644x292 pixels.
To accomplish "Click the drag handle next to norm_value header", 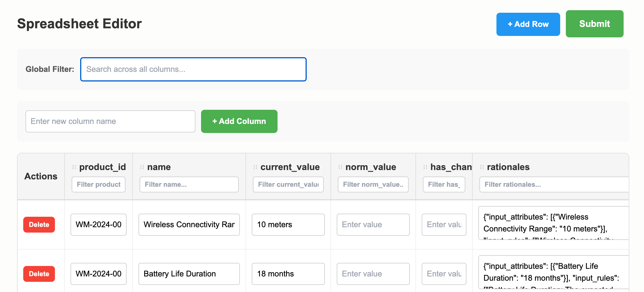I will [x=340, y=167].
